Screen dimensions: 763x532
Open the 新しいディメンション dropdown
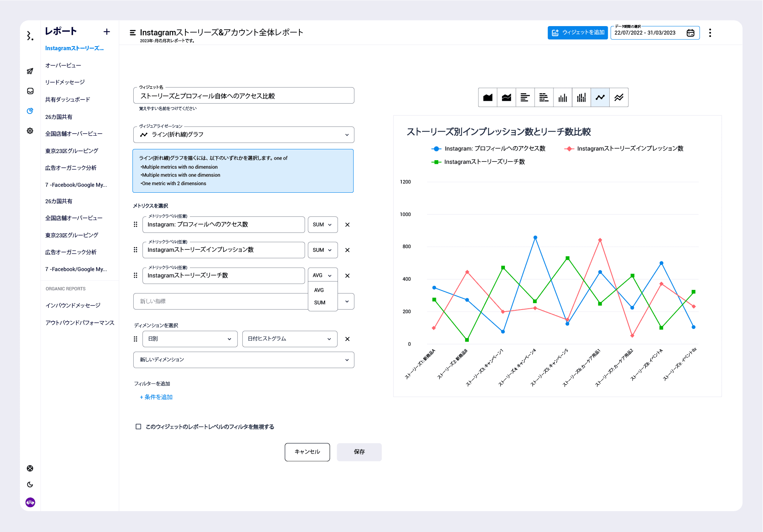(243, 360)
